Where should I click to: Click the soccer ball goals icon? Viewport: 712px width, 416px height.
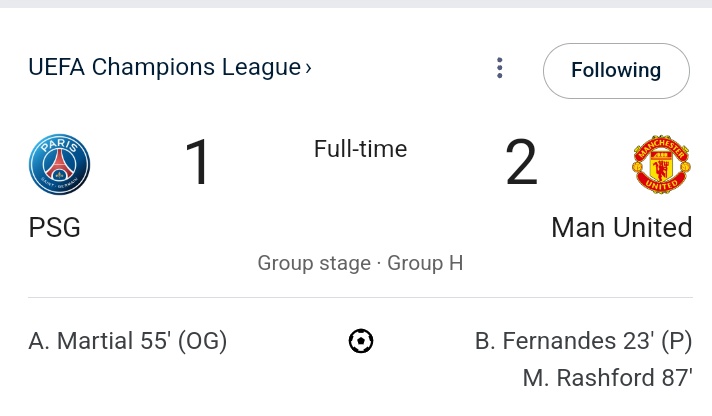[361, 341]
